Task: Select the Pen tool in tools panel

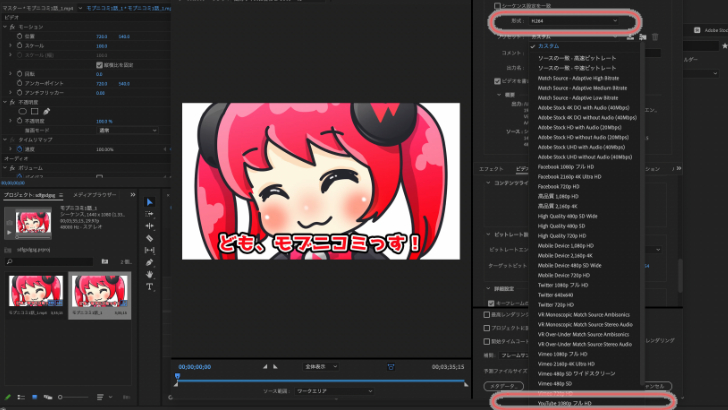Action: (x=150, y=262)
